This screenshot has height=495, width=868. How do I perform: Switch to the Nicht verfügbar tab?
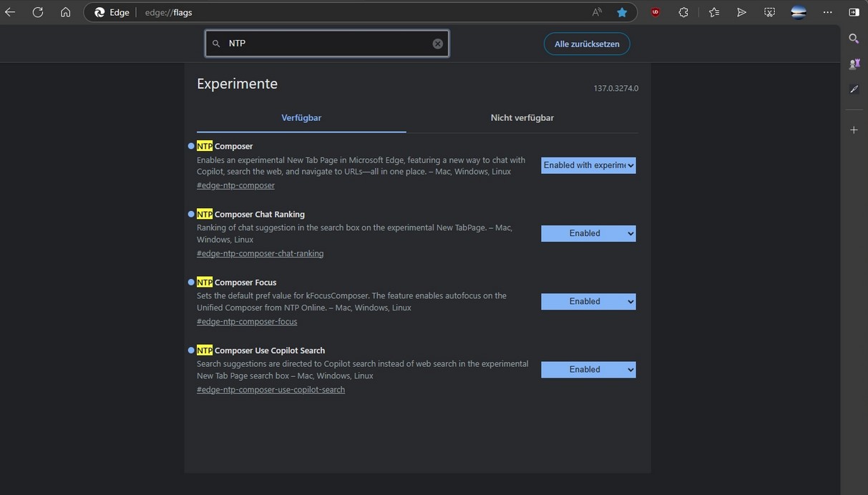[522, 118]
